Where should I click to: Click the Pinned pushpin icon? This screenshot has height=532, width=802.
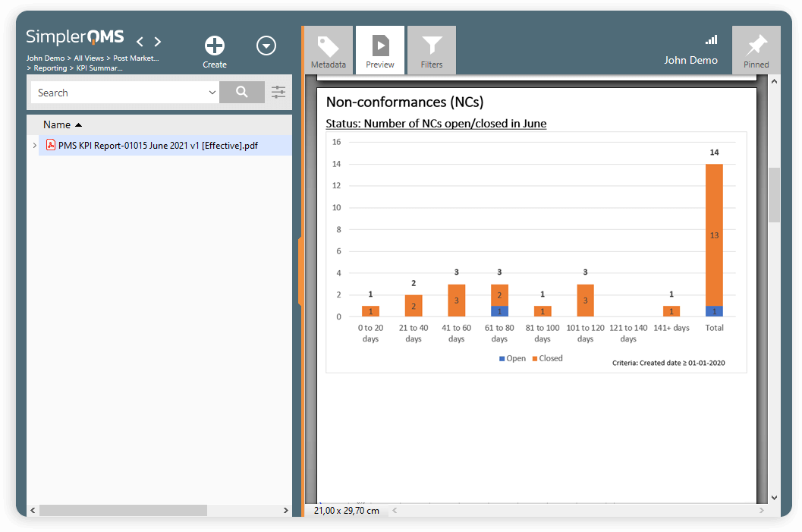[x=756, y=42]
